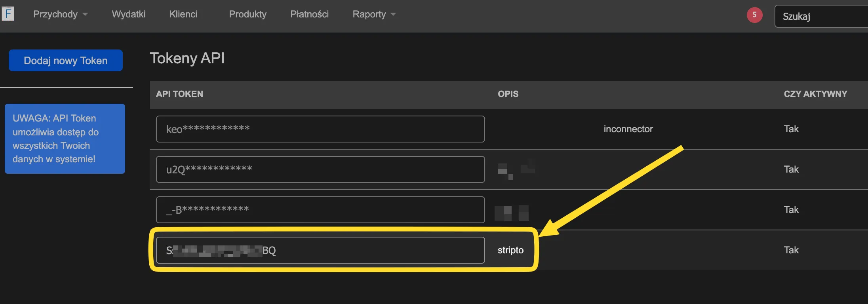Screen dimensions: 868x304
Task: Click the F logo icon
Action: [x=8, y=14]
